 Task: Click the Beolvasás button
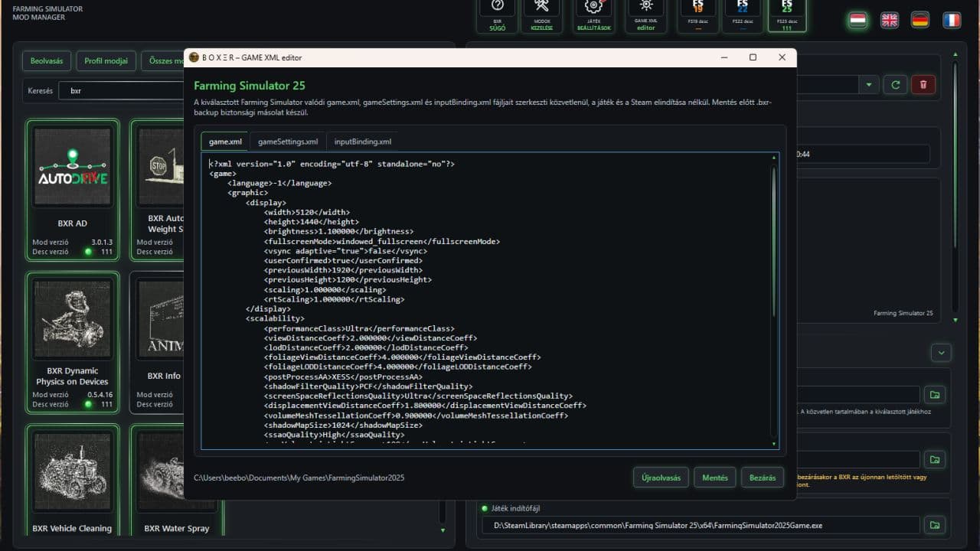tap(47, 60)
